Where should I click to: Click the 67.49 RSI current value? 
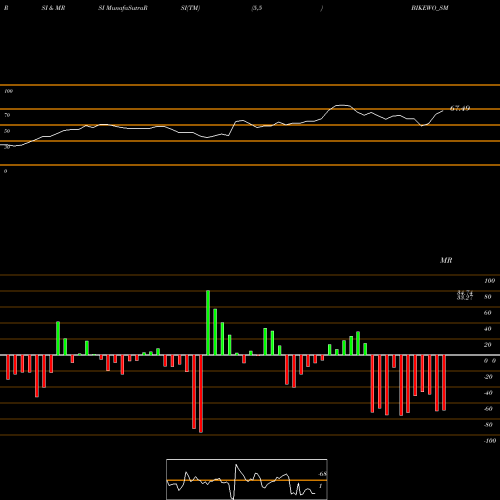click(x=460, y=108)
